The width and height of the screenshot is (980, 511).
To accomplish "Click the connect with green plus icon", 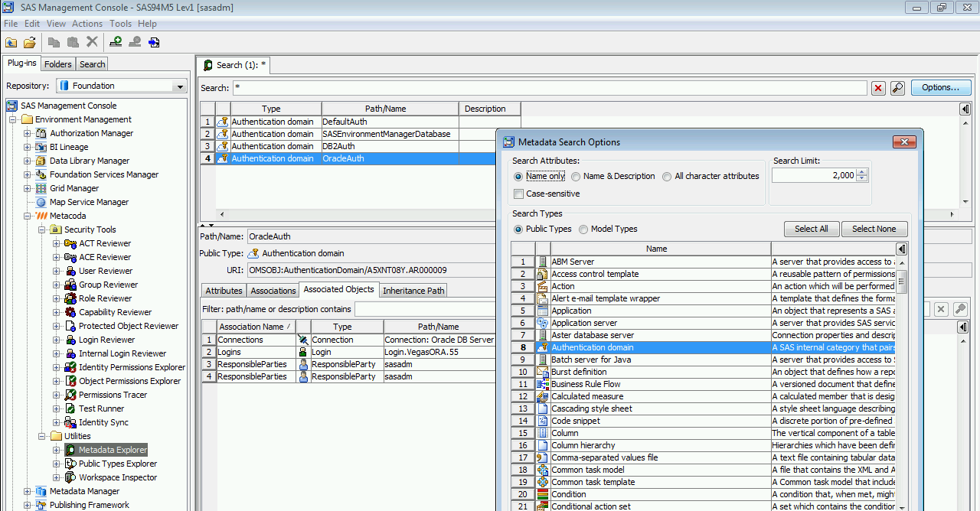I will pos(116,42).
